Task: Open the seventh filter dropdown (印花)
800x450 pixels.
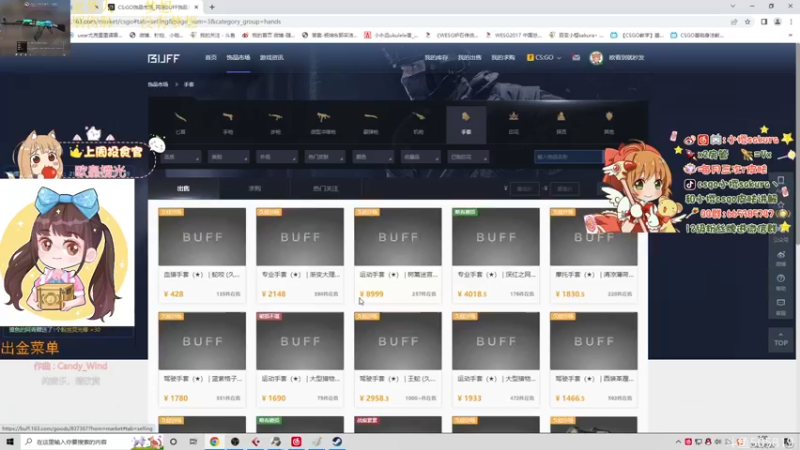Action: (468, 157)
